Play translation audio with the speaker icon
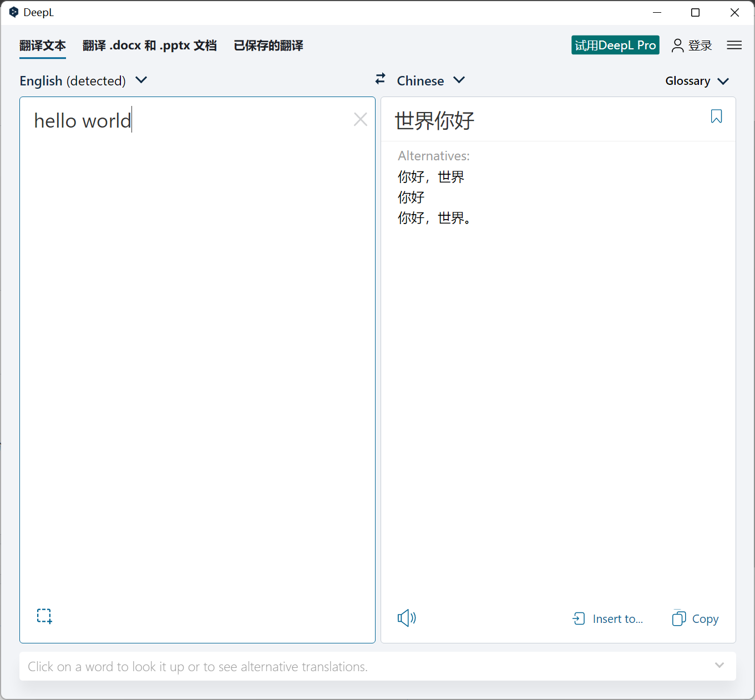Image resolution: width=755 pixels, height=700 pixels. click(407, 618)
